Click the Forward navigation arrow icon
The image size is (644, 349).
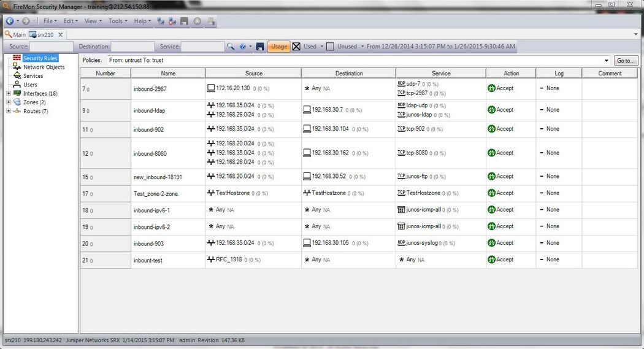(x=26, y=21)
